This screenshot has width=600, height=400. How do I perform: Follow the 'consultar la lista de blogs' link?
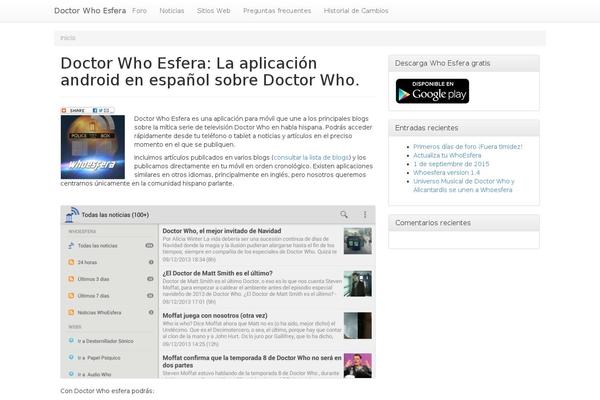point(311,157)
